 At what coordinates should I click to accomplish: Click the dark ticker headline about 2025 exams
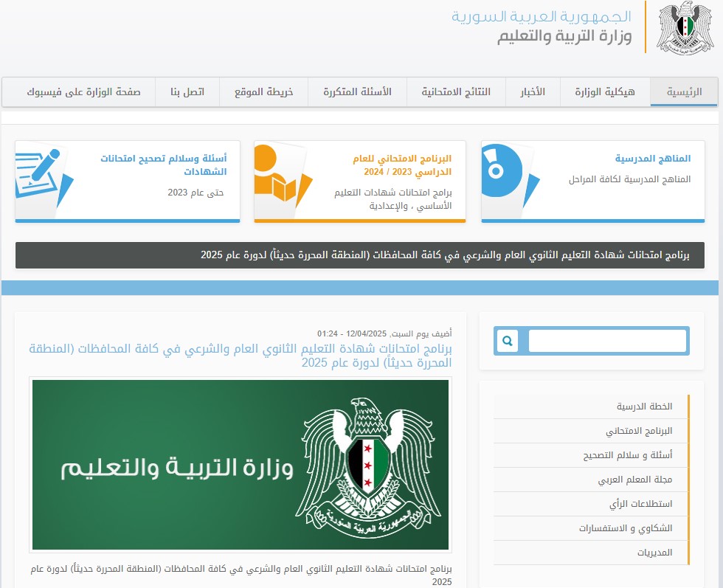point(445,255)
